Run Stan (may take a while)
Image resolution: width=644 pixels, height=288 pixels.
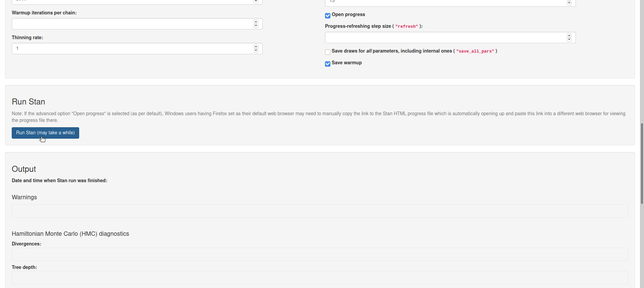45,133
